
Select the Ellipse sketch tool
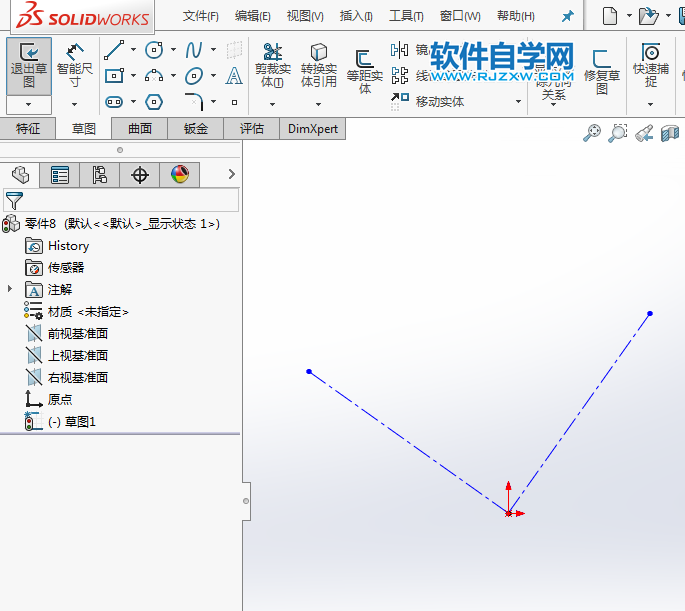tap(194, 76)
